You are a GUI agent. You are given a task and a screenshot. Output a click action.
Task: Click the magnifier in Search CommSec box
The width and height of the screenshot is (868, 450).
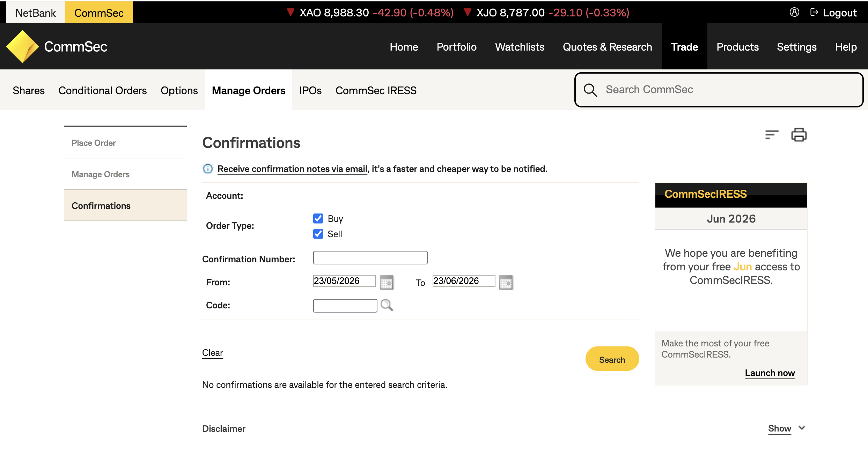pos(590,90)
